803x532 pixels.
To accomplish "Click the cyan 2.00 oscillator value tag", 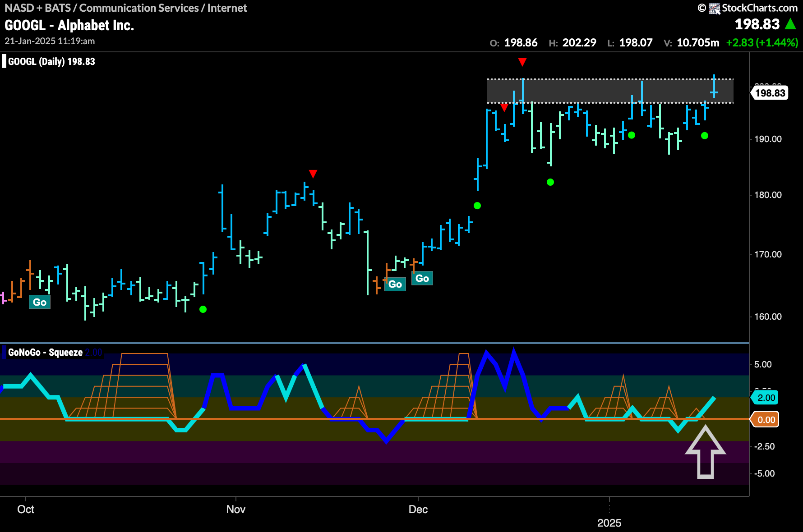I will tap(766, 398).
